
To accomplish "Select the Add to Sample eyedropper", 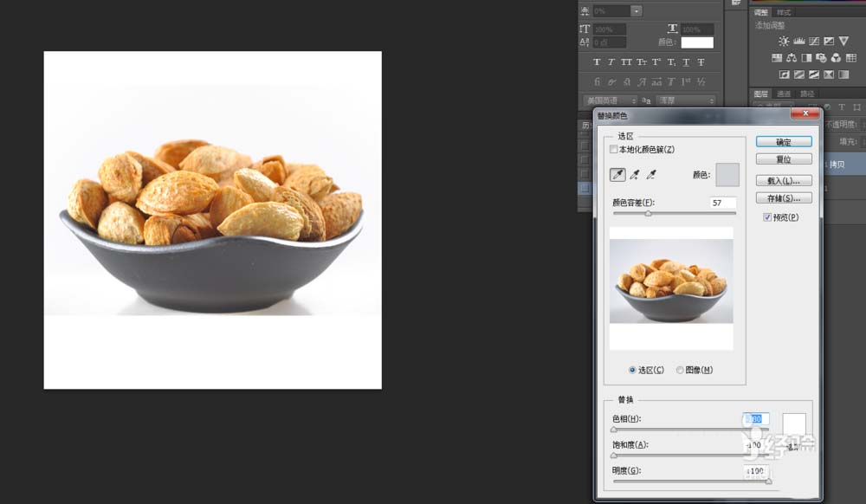I will 635,175.
